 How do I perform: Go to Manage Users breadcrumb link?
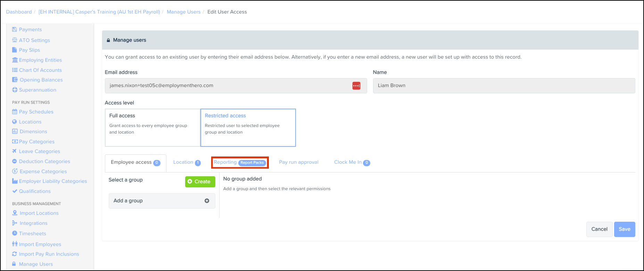(x=183, y=12)
